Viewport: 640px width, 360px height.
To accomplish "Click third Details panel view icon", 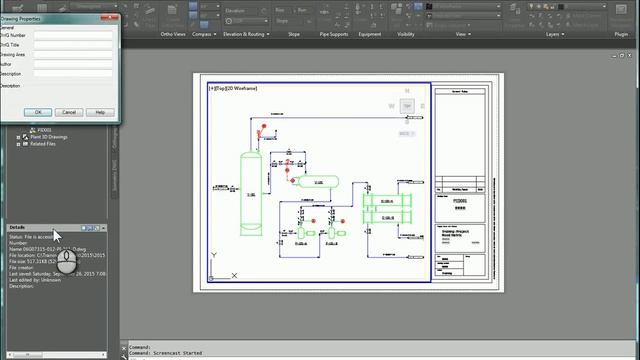I will point(96,228).
